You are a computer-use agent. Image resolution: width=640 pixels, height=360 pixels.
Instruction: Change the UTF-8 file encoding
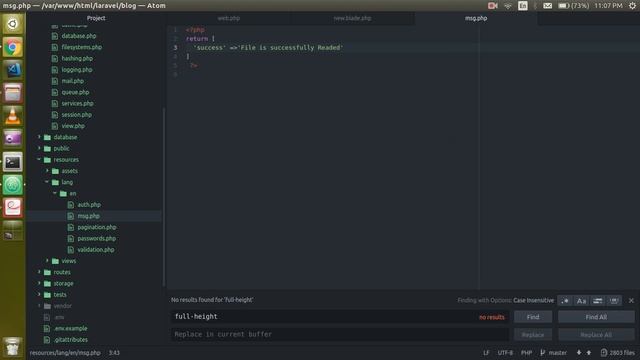[505, 353]
